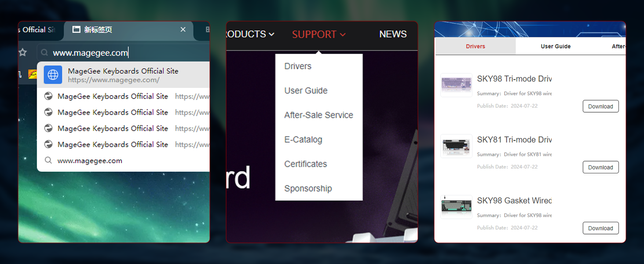Select the www.magegee.com search suggestion

click(90, 161)
